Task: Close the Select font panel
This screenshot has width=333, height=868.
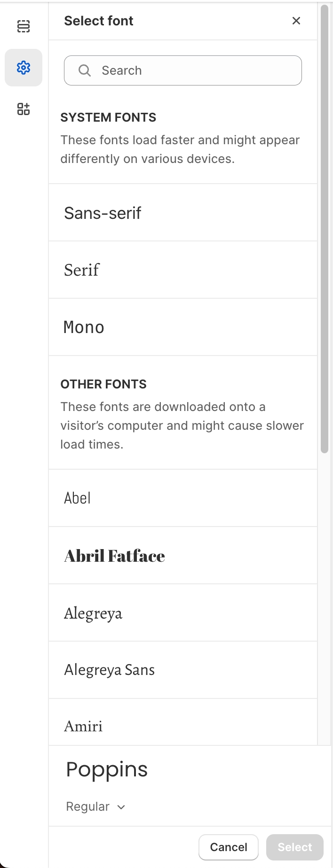Action: [x=296, y=21]
